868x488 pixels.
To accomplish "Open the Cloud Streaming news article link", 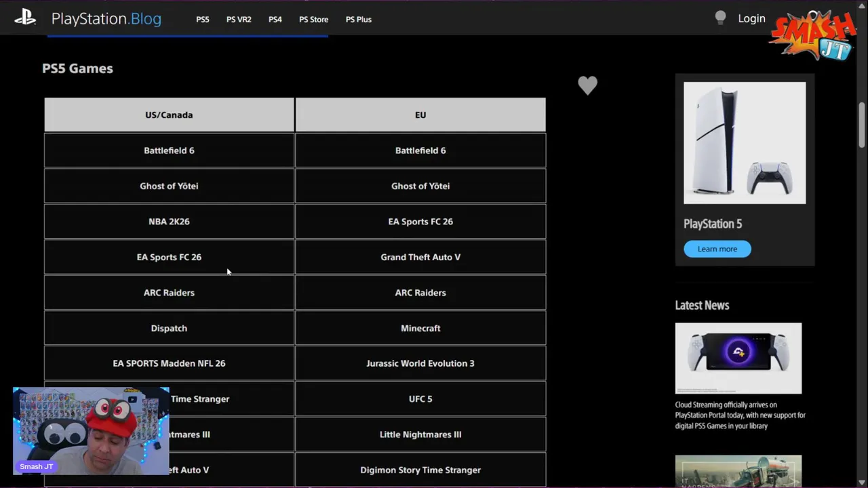I will click(x=741, y=415).
